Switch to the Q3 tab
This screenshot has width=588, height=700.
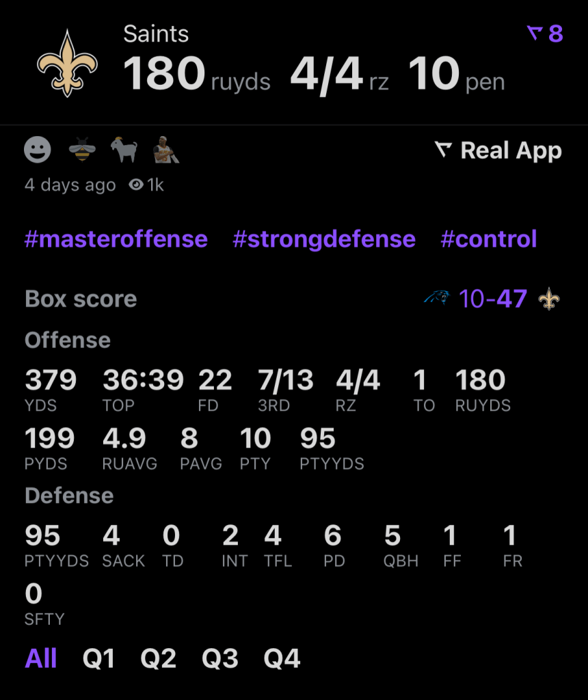click(x=220, y=659)
